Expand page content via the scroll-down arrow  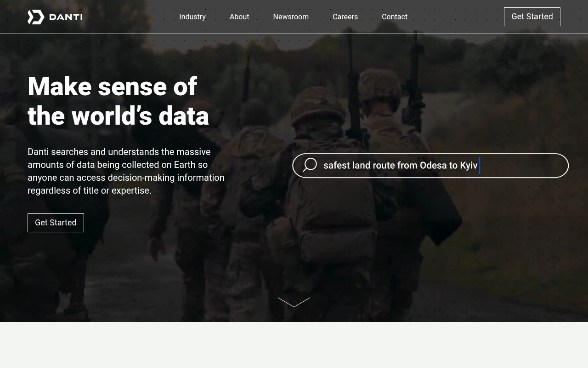(x=294, y=302)
